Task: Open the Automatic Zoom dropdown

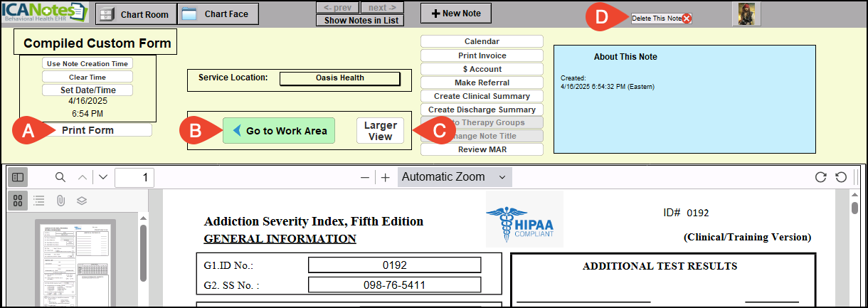Action: [455, 177]
